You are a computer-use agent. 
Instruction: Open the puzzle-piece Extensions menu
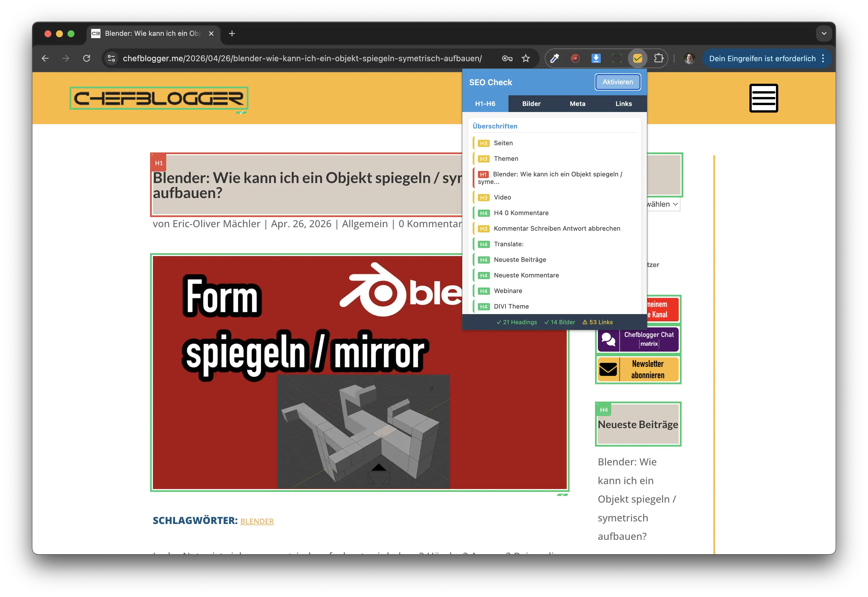658,58
